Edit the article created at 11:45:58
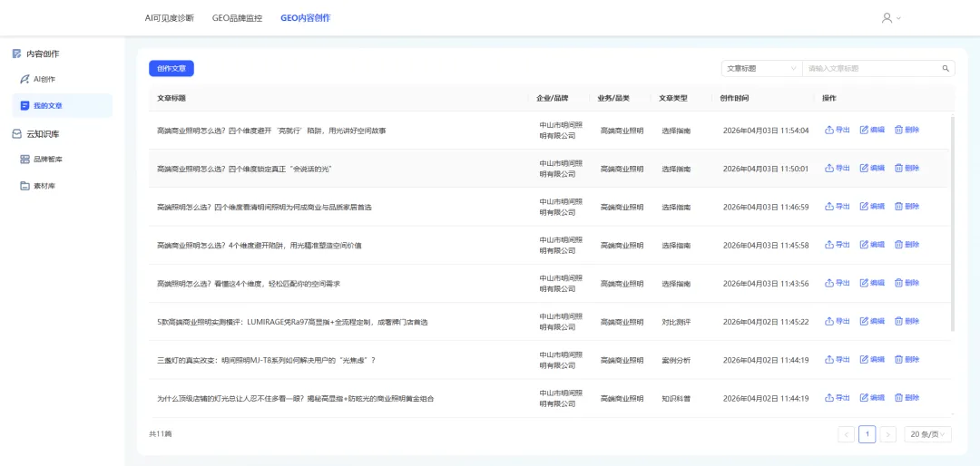980x466 pixels. tap(873, 245)
